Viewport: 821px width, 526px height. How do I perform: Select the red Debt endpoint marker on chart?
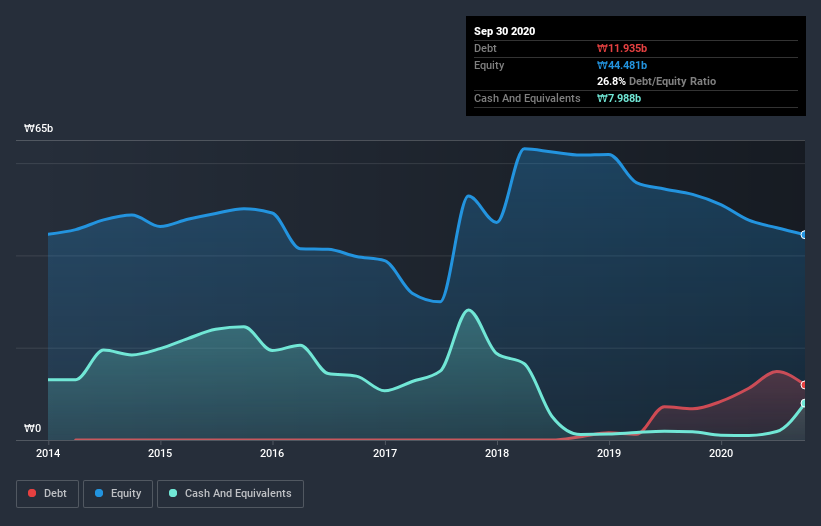click(804, 385)
